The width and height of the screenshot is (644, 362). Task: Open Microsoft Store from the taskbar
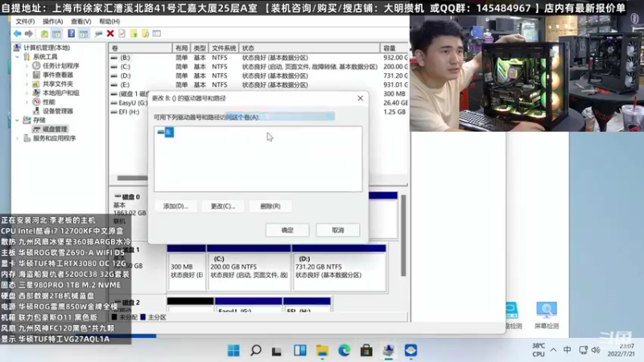(x=366, y=351)
